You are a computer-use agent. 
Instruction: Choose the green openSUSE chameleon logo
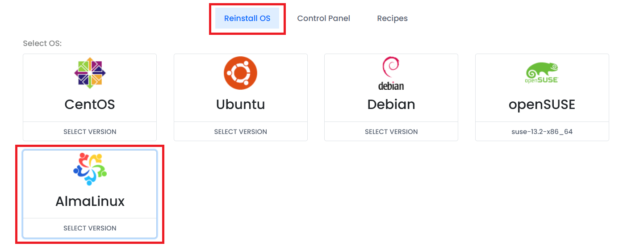click(542, 71)
